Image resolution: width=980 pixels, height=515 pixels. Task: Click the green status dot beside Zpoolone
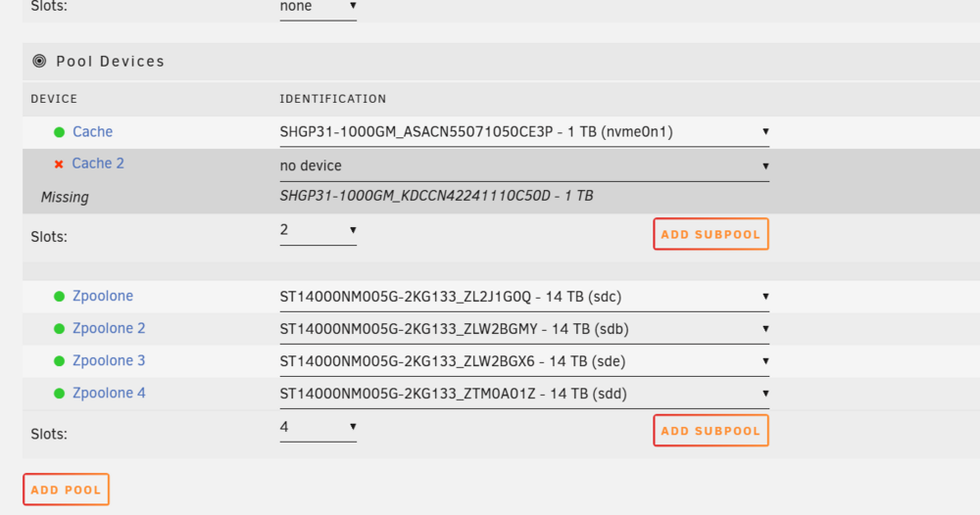60,297
